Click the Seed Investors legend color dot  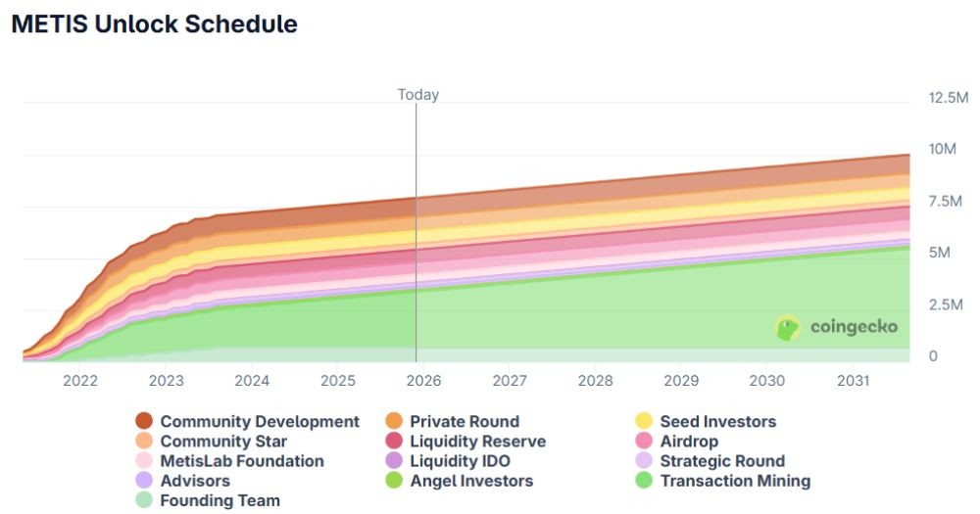[x=644, y=422]
